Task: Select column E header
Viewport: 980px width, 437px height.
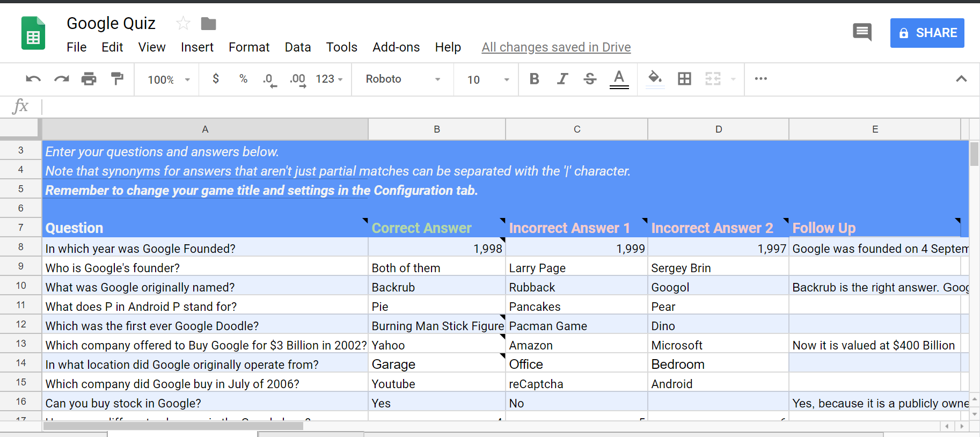Action: (x=875, y=129)
